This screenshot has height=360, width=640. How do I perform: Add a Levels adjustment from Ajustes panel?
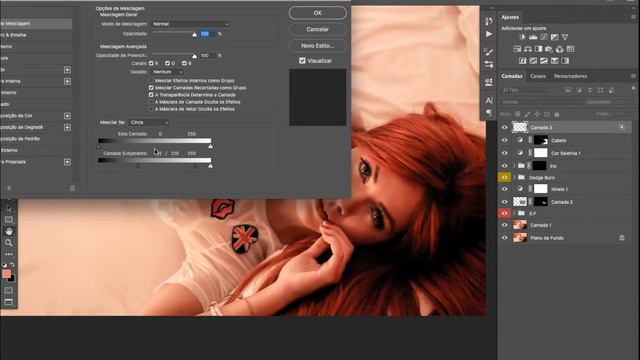click(x=533, y=37)
